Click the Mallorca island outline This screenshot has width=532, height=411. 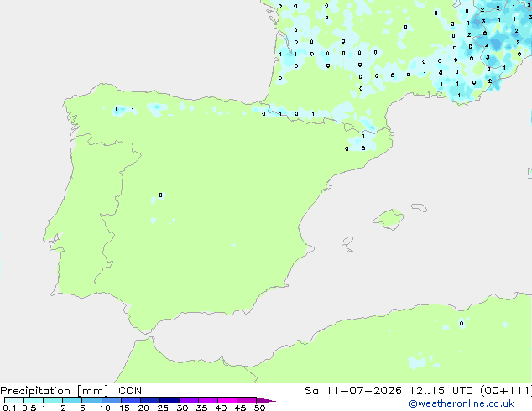[x=389, y=219]
